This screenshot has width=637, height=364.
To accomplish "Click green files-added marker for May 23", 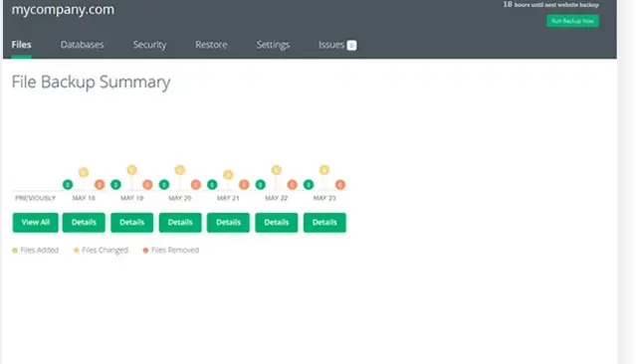I will point(309,185).
